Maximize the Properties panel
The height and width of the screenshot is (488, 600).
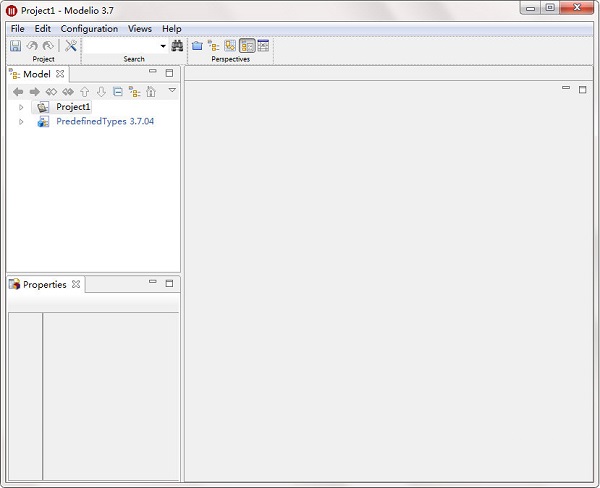pos(169,283)
